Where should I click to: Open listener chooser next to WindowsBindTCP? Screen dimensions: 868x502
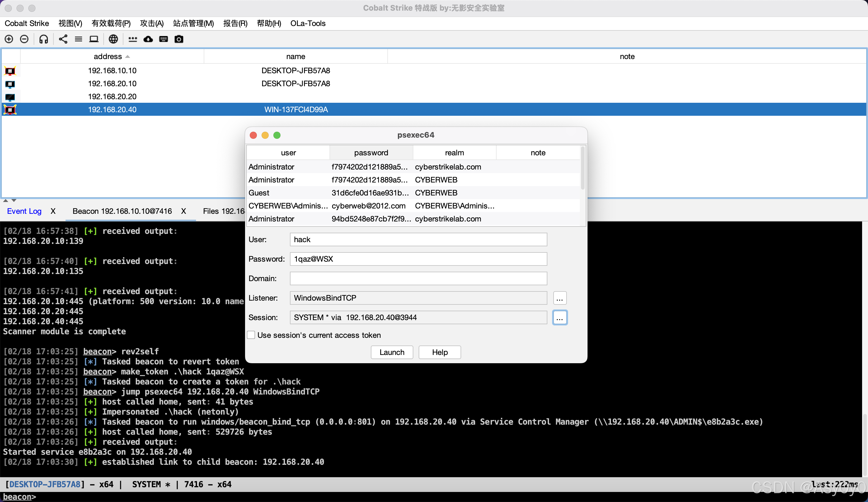point(560,298)
